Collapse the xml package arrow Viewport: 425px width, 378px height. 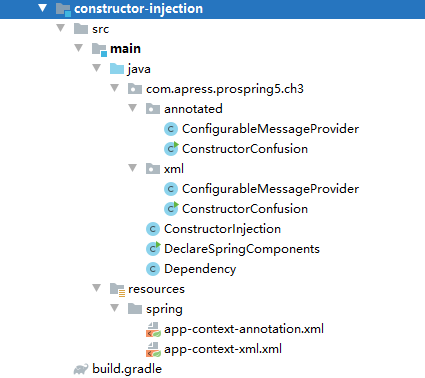(133, 168)
